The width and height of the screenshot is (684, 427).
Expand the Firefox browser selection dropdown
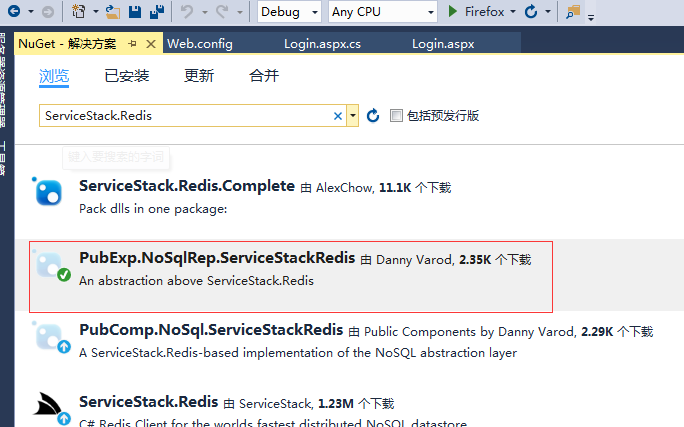click(513, 12)
